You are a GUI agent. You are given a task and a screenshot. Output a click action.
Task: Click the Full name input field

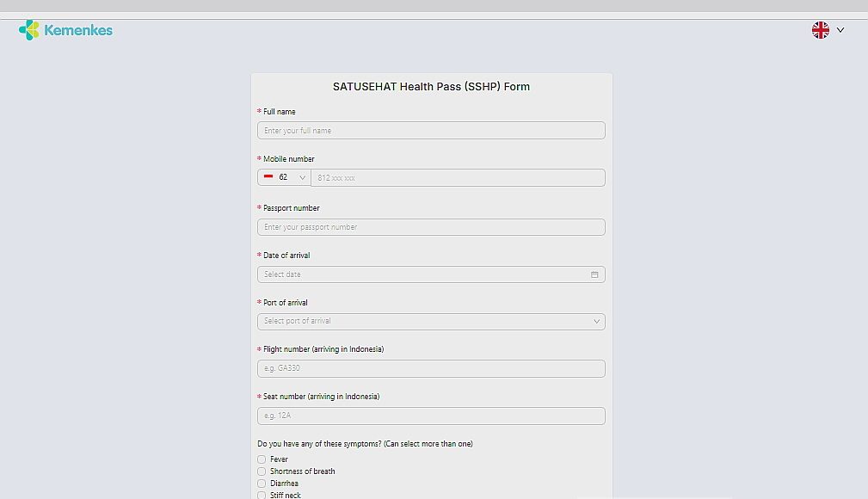[430, 131]
